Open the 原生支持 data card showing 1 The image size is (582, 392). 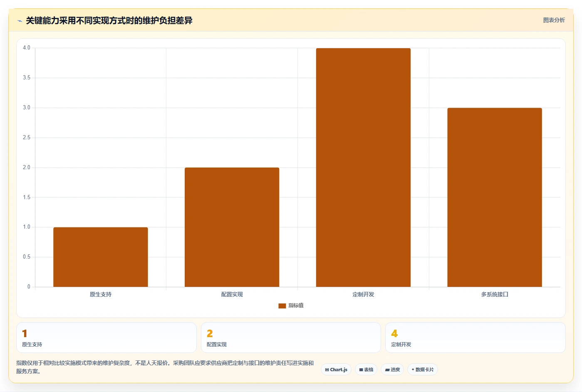point(106,338)
